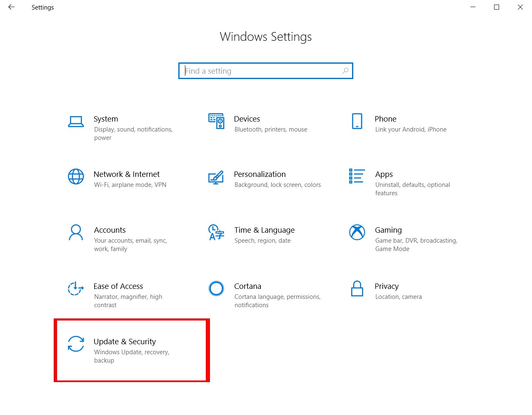Go back using the back arrow

(x=11, y=7)
